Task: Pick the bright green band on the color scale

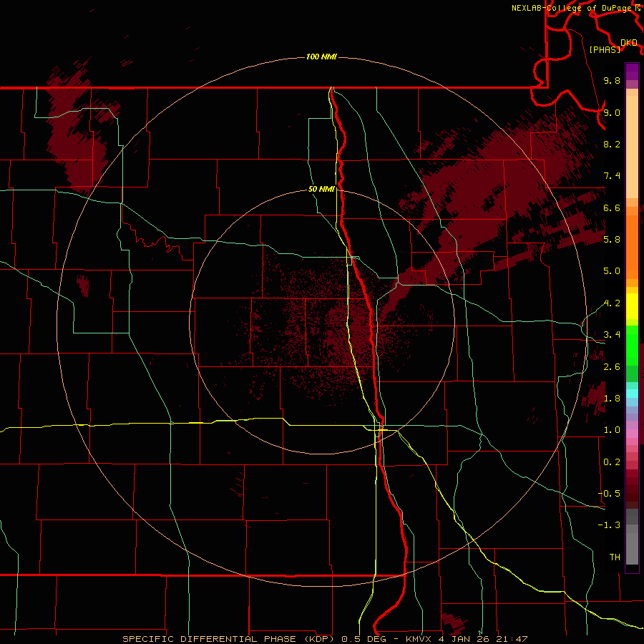Action: point(632,345)
